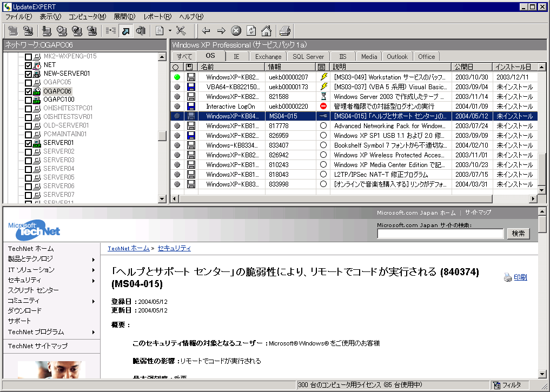The height and width of the screenshot is (392, 550).
Task: Click the computer with checkmark toolbar icon
Action: pyautogui.click(x=77, y=31)
